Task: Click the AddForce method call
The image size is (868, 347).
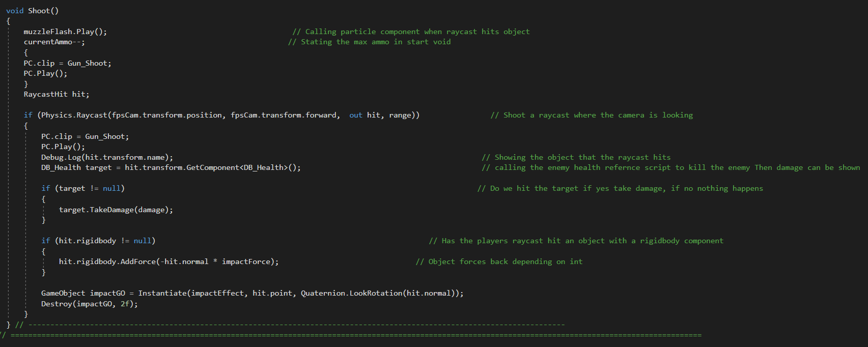Action: [x=138, y=262]
